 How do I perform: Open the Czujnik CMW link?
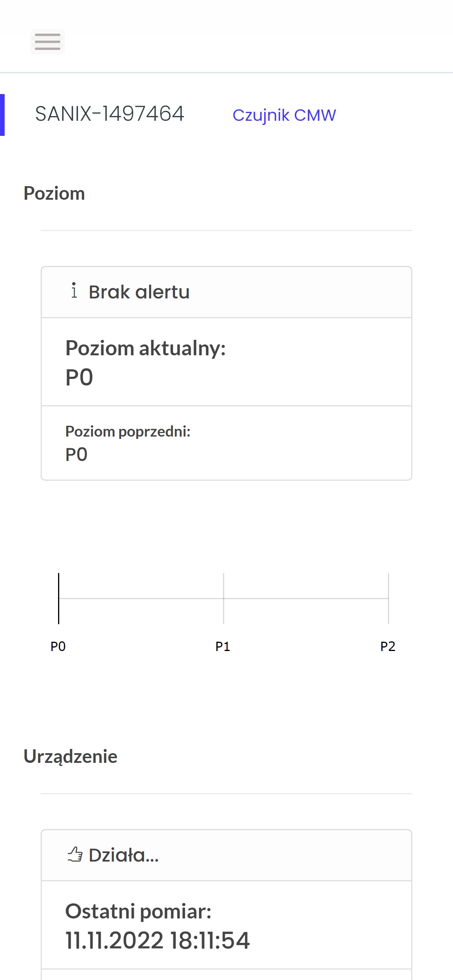[x=284, y=115]
